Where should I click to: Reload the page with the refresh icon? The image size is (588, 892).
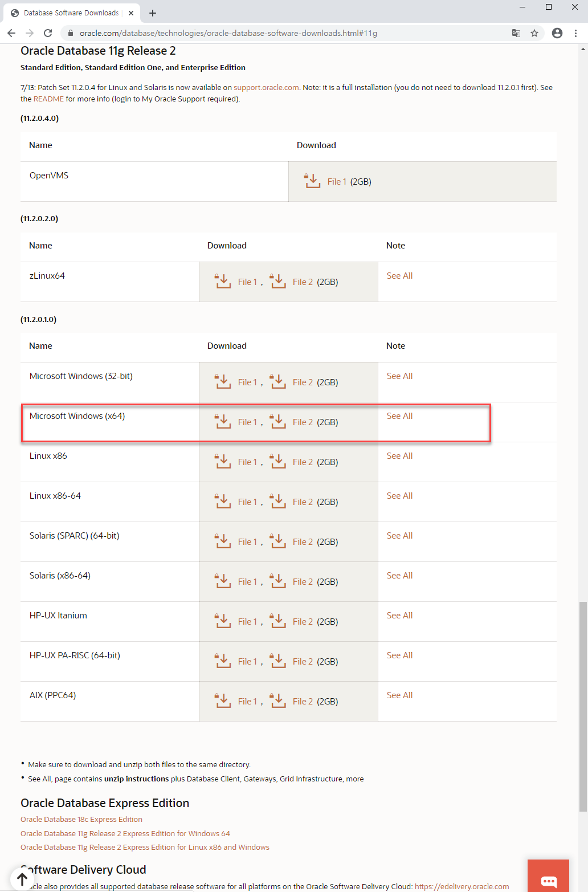coord(48,33)
